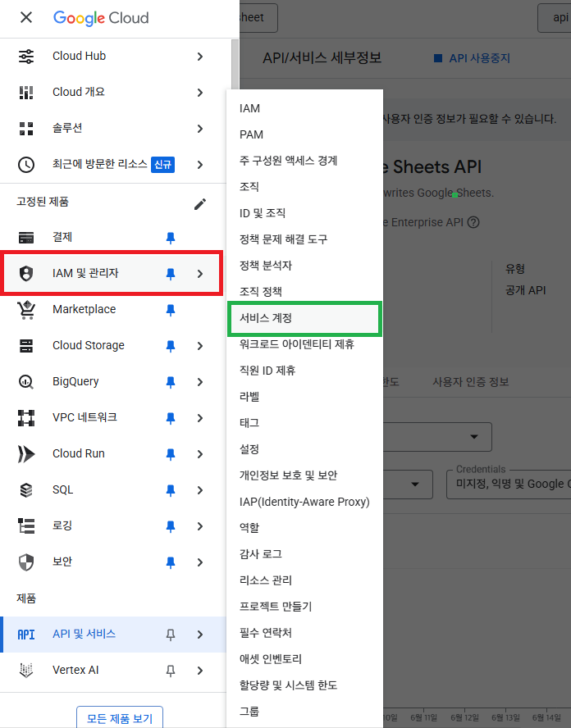571x728 pixels.
Task: Unpin BigQuery using its pin icon
Action: 171,382
